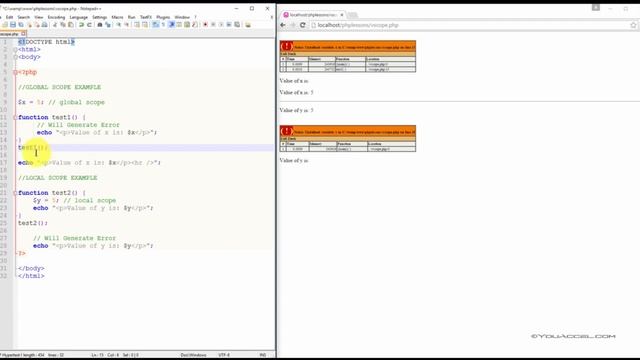Viewport: 640px width, 360px height.
Task: Click the Chrome user profile button
Action: (x=596, y=8)
